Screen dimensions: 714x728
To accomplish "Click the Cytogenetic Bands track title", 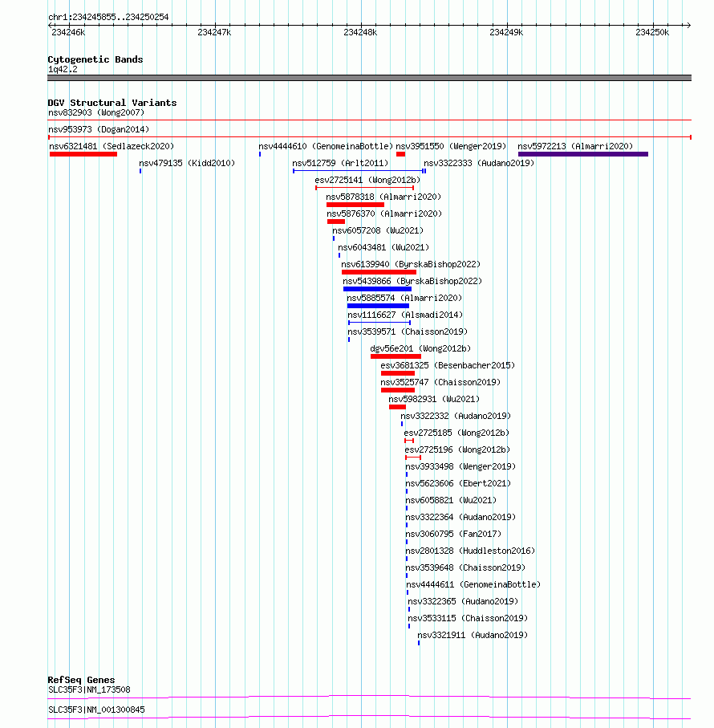I will pyautogui.click(x=95, y=59).
